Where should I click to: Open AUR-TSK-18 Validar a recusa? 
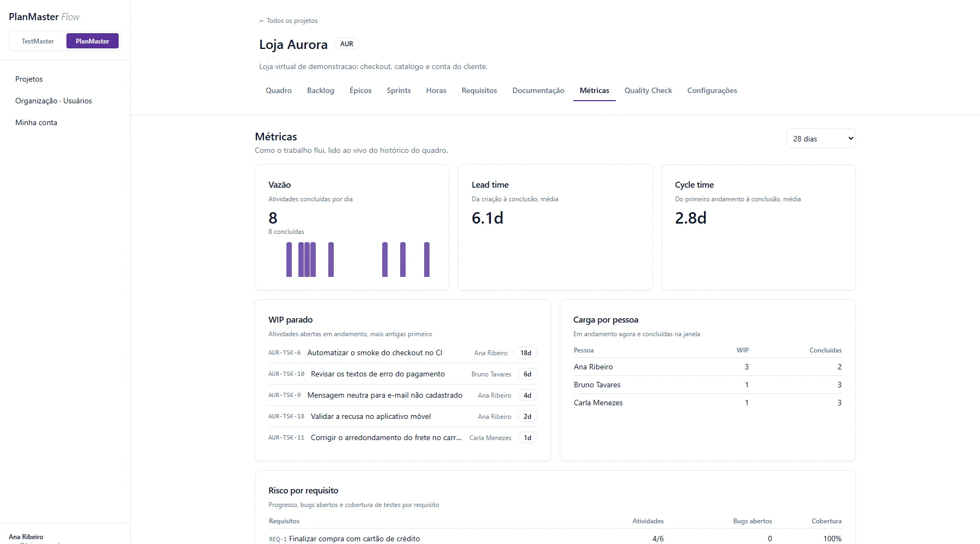click(x=402, y=416)
